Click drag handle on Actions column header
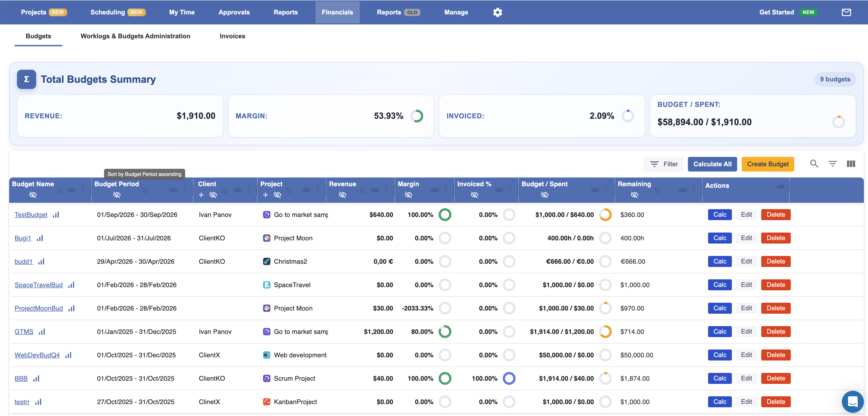The width and height of the screenshot is (868, 416). tap(781, 186)
